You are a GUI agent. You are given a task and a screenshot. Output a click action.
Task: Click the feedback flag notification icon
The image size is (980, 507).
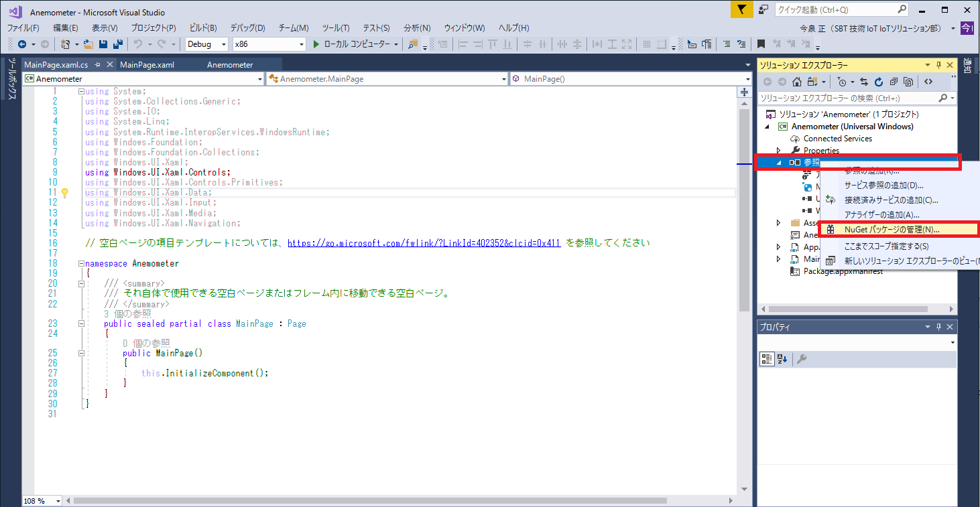pyautogui.click(x=741, y=9)
